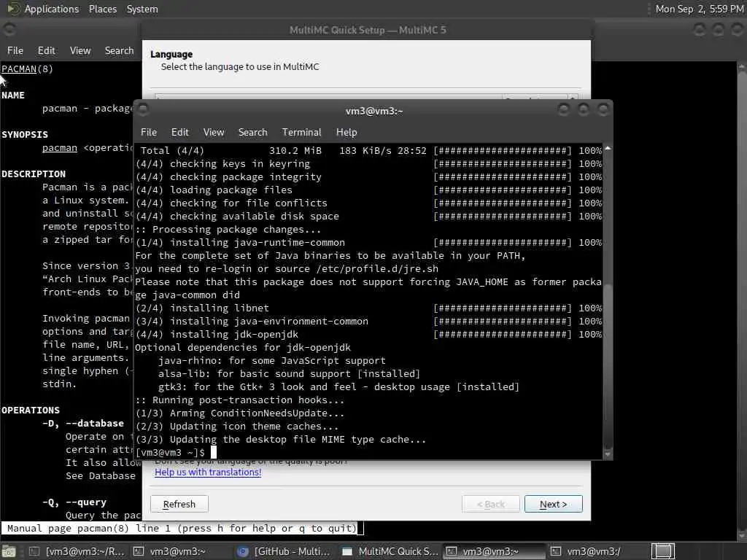Click 'PACMAN(8)' header in man page
The width and height of the screenshot is (747, 560).
click(27, 69)
